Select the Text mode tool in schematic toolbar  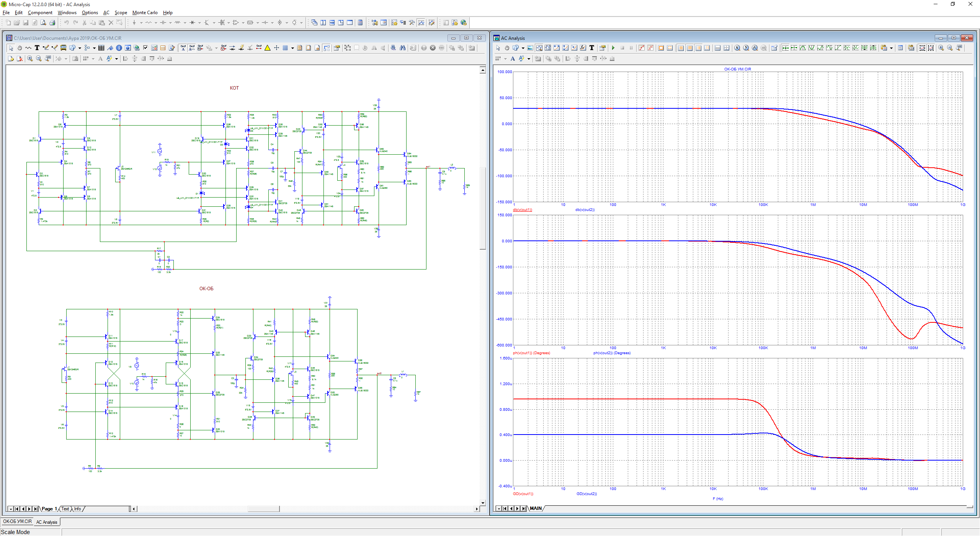coord(37,48)
